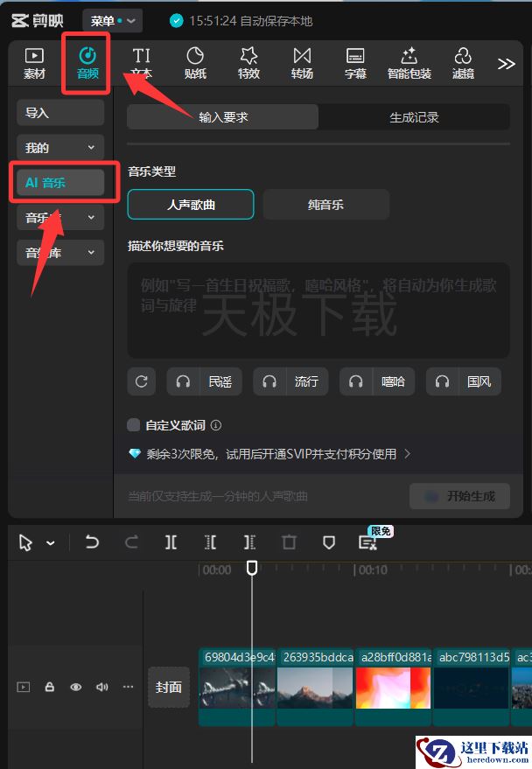This screenshot has width=532, height=769.
Task: Open the 特效 effects tab
Action: click(248, 64)
